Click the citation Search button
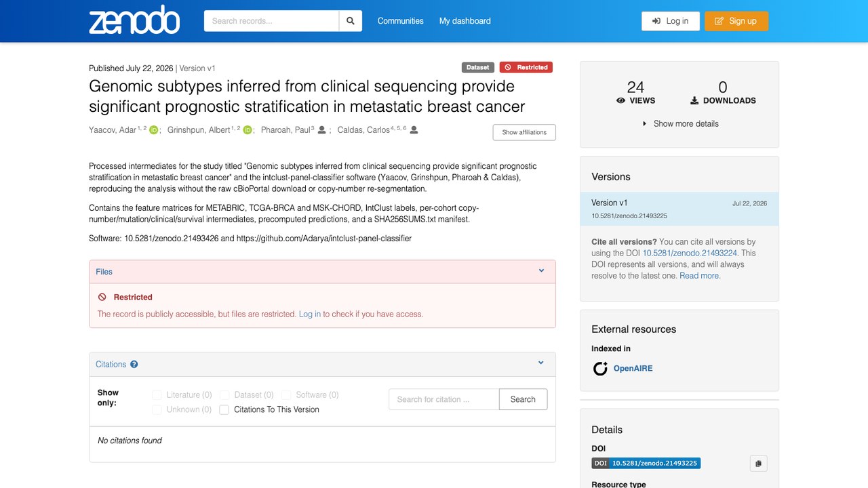868x488 pixels. pos(523,400)
